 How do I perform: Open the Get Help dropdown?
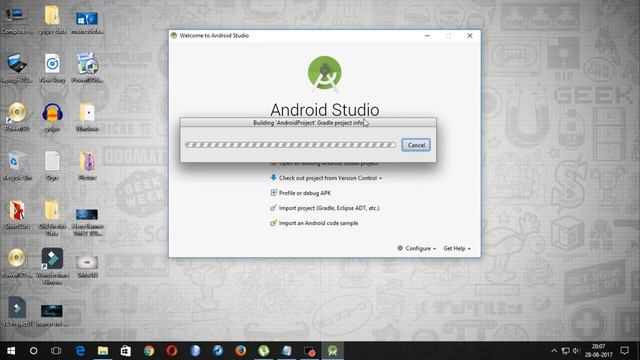457,248
